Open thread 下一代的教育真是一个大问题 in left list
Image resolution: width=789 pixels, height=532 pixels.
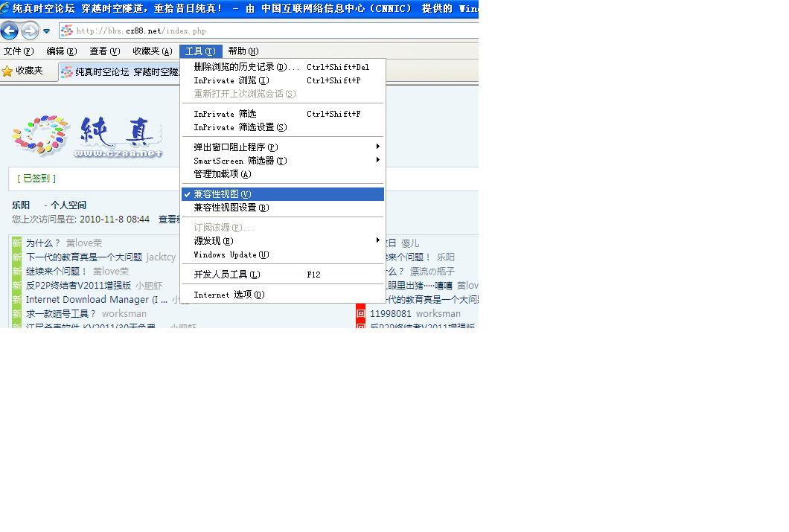[x=84, y=257]
